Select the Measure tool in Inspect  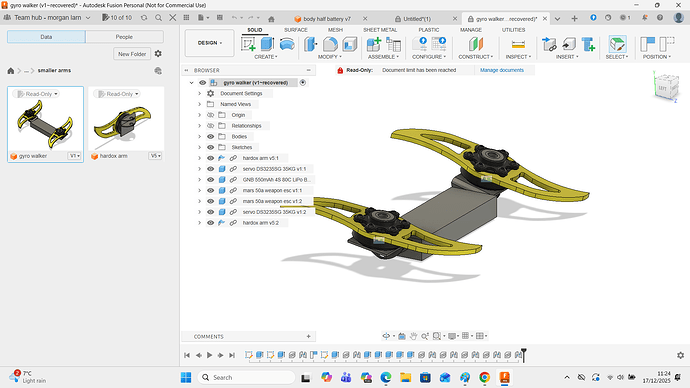pos(518,44)
